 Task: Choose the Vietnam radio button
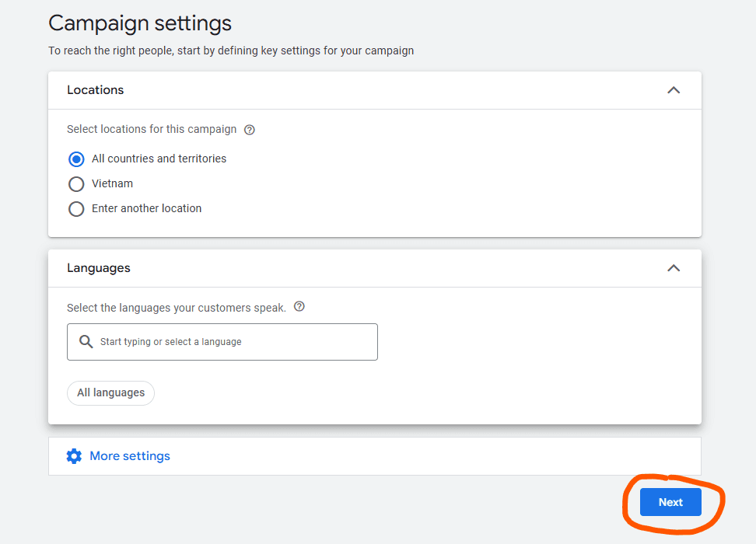tap(76, 184)
